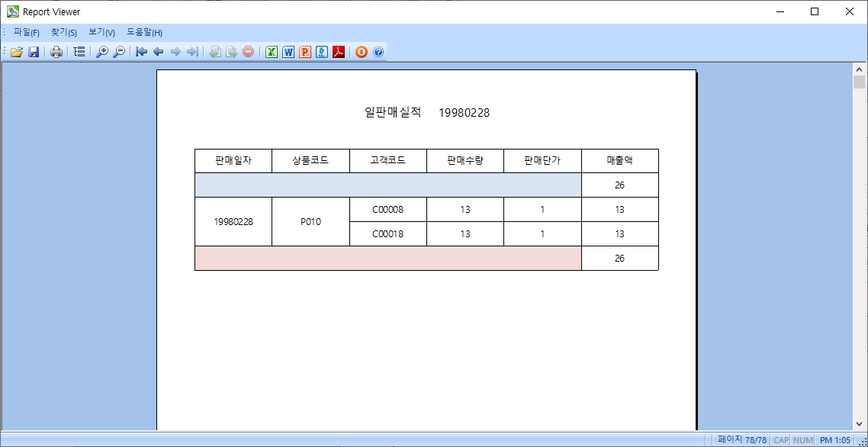Viewport: 868px width, 447px height.
Task: Click the 매출액 column header
Action: coord(620,161)
